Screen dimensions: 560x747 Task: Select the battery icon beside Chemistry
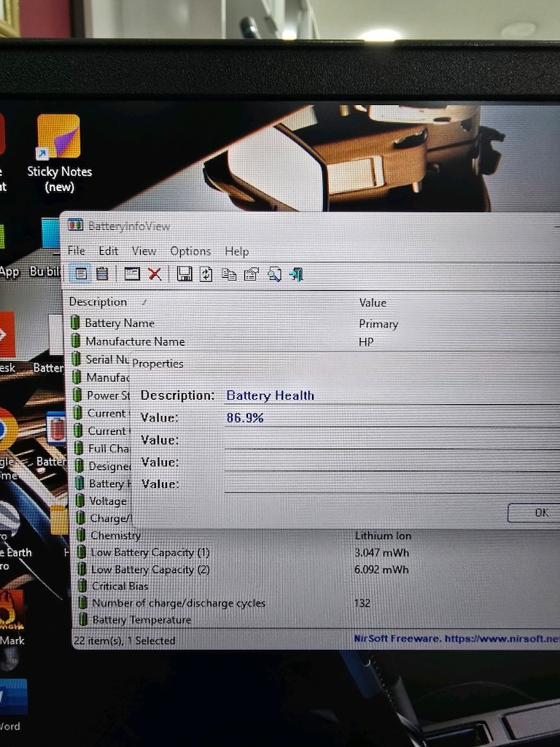[x=81, y=535]
